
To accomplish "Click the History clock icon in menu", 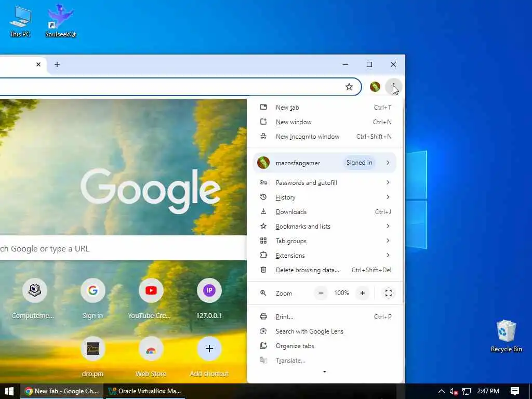I will 263,197.
